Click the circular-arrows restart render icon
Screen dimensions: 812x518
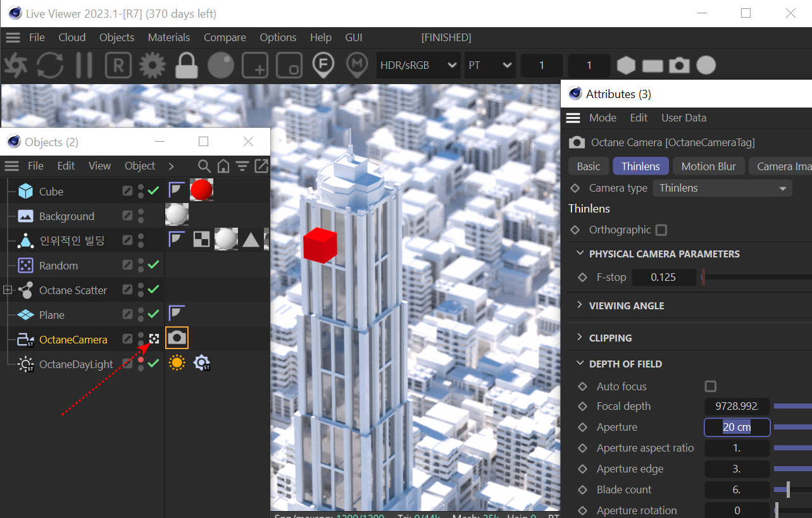(x=49, y=65)
